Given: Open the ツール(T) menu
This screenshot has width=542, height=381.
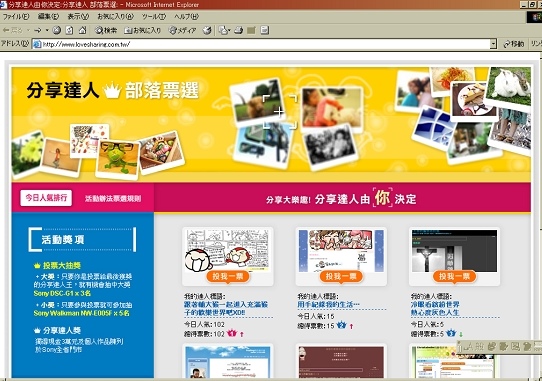Looking at the screenshot, I should (154, 16).
